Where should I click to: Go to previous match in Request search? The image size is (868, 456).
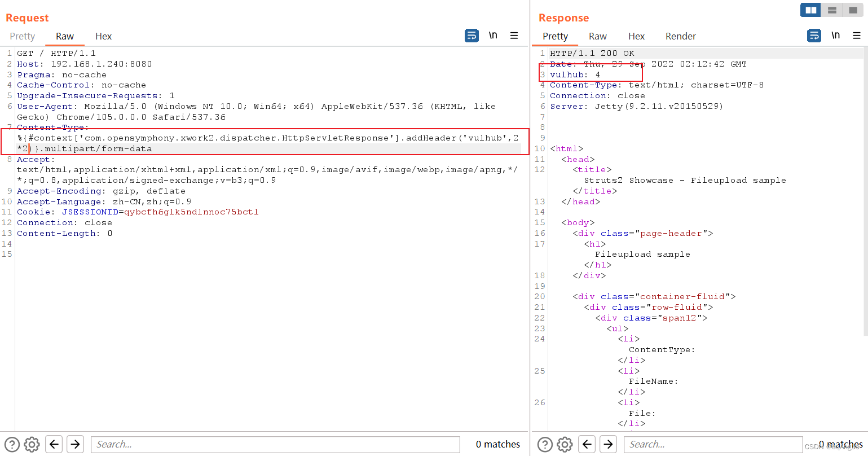tap(54, 444)
